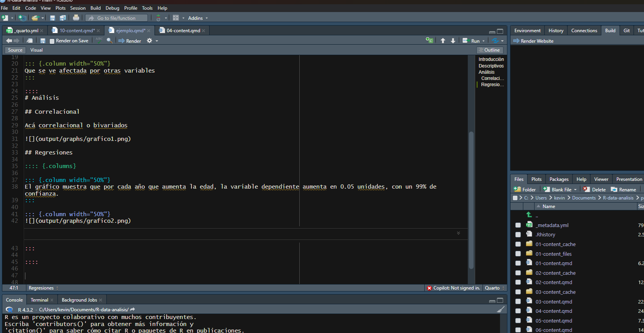
Task: Tick the checkbox for 04-content.qmd file
Action: tap(518, 311)
